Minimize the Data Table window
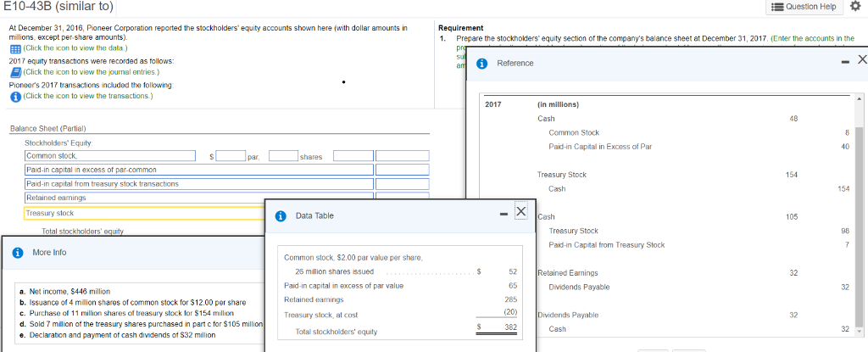The image size is (868, 352). (504, 214)
